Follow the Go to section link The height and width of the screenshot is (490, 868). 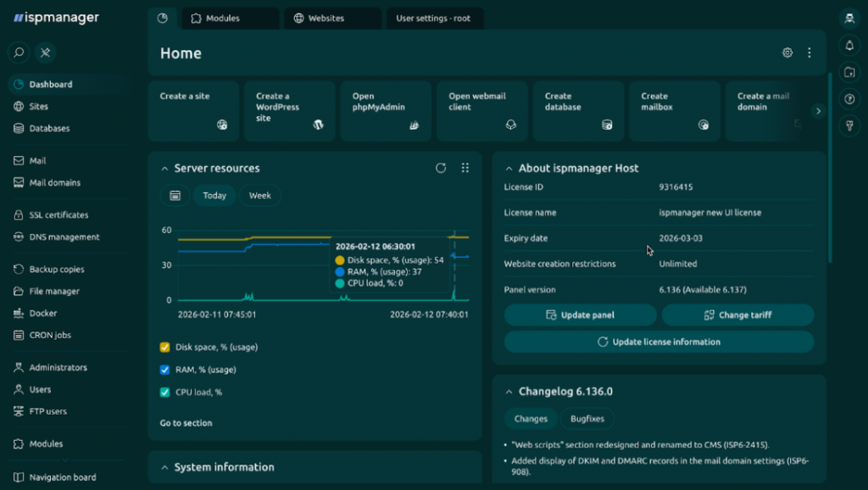point(186,423)
